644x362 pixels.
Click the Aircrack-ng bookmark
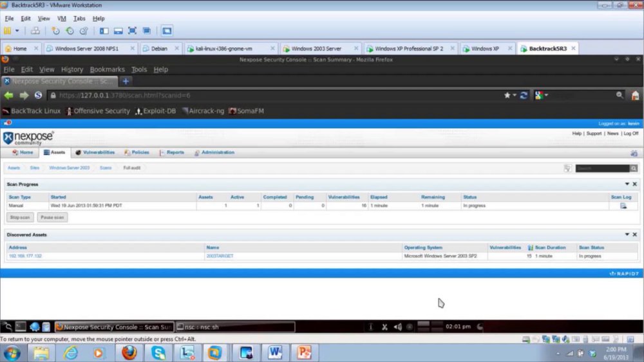[203, 111]
